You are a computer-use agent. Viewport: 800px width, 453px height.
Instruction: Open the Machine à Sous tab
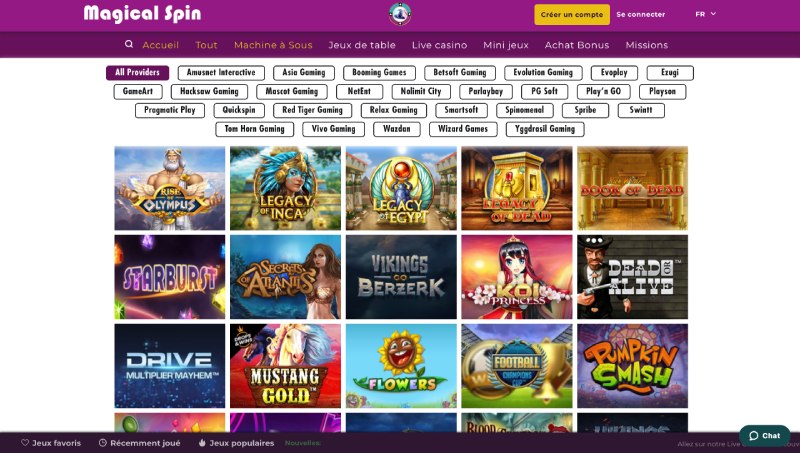click(273, 45)
